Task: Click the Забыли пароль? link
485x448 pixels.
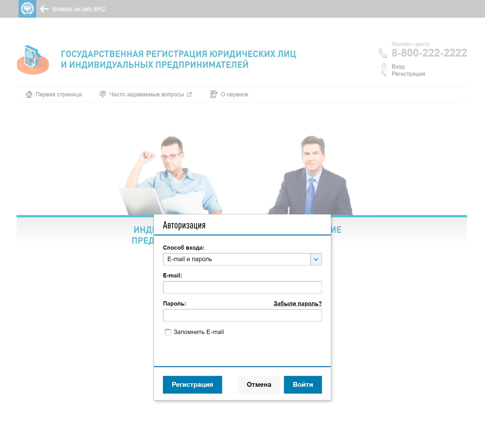Action: pos(297,304)
